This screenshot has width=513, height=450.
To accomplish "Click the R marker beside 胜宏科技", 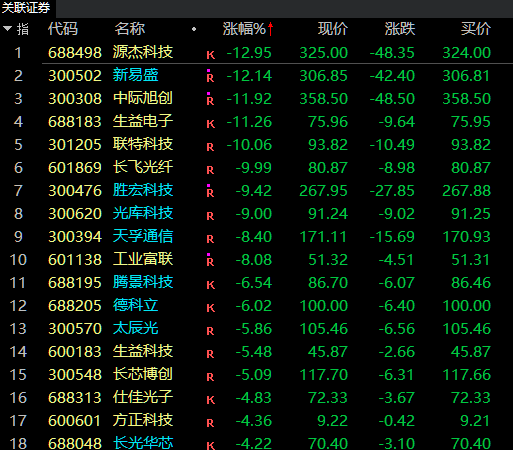I will pyautogui.click(x=210, y=192).
